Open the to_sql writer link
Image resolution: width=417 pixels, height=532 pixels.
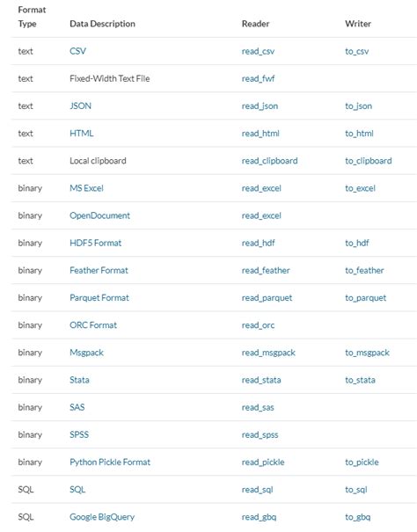pos(356,490)
